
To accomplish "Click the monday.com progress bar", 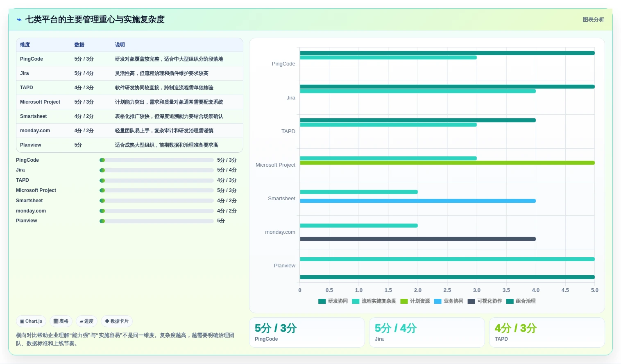I will 156,211.
